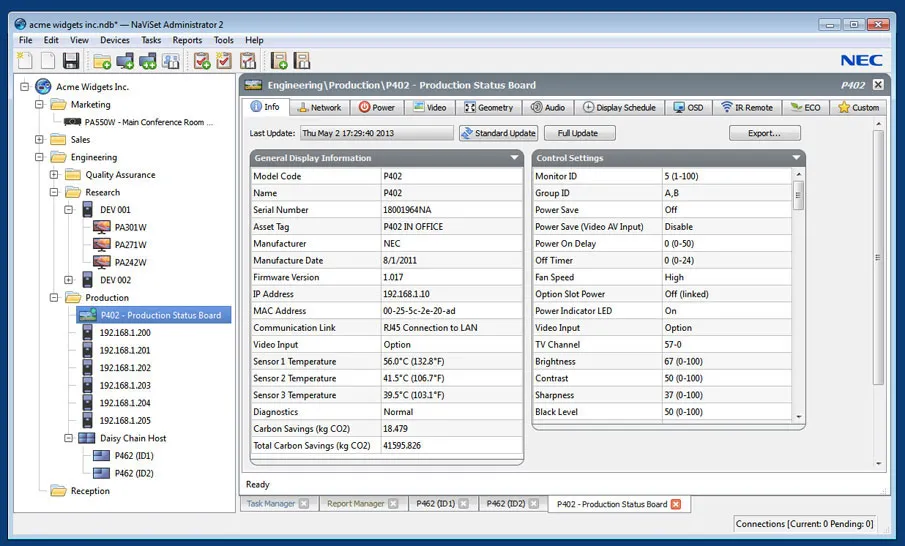
Task: Click the Export... button
Action: [765, 133]
